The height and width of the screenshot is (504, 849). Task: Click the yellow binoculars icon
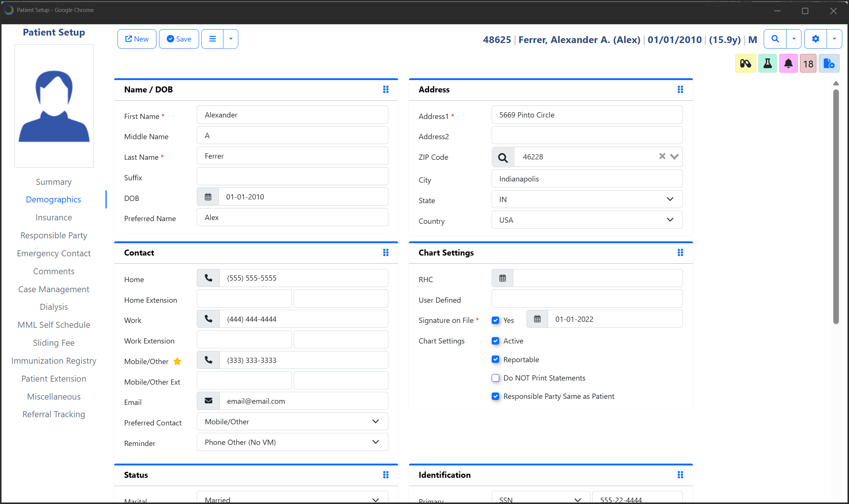tap(745, 64)
